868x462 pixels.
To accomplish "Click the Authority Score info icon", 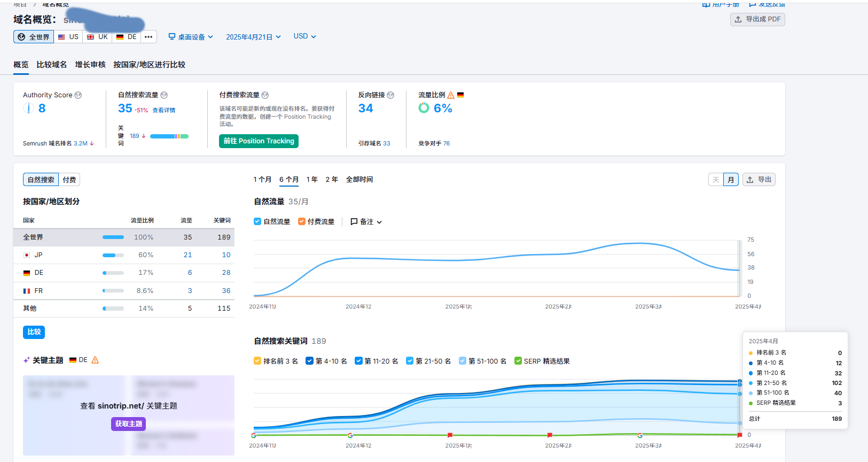I will click(x=78, y=95).
